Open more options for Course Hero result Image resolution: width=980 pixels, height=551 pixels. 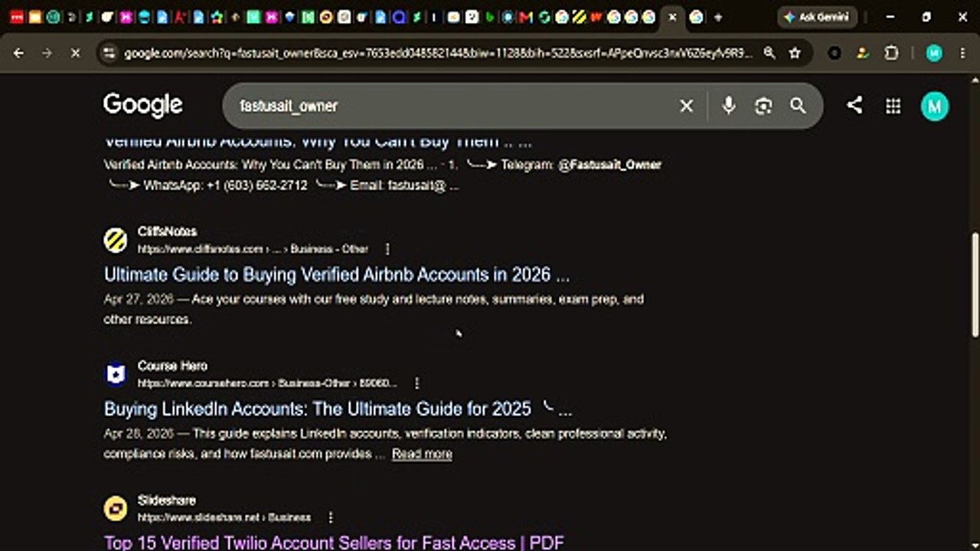416,383
